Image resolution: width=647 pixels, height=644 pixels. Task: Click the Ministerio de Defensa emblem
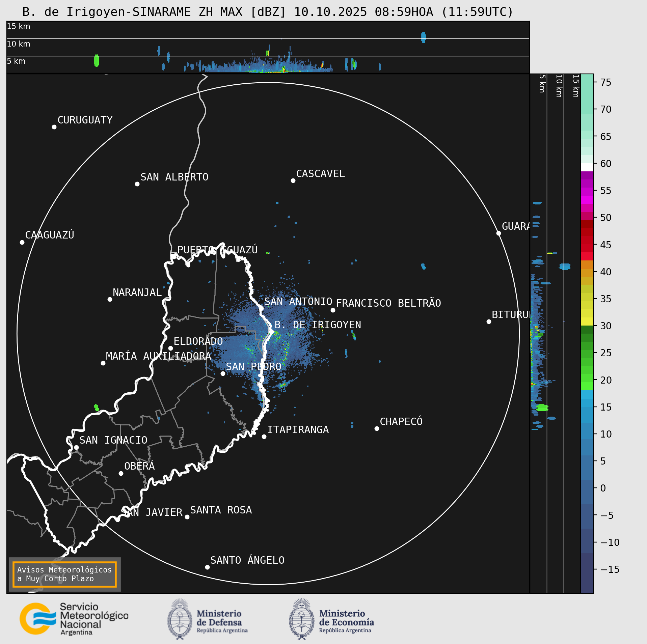[180, 619]
